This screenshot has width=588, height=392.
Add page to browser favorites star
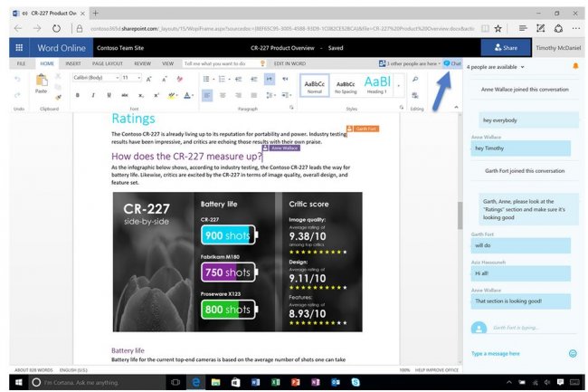point(498,28)
